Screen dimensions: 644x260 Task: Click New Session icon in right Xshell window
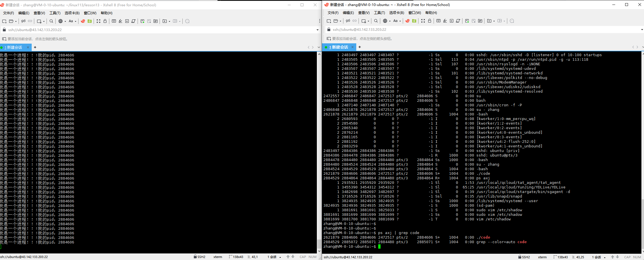pyautogui.click(x=329, y=21)
